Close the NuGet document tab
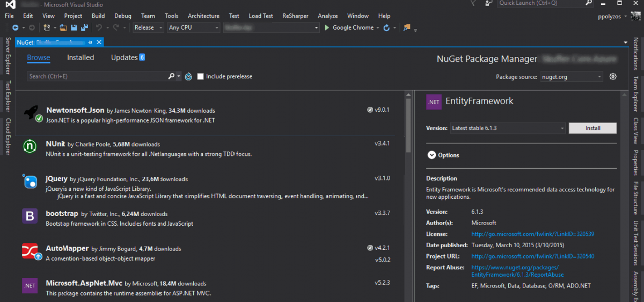Viewport: 644px width, 302px height. point(99,42)
